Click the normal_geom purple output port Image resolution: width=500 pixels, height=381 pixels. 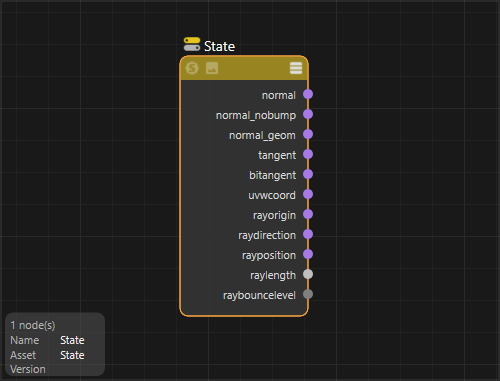click(308, 134)
